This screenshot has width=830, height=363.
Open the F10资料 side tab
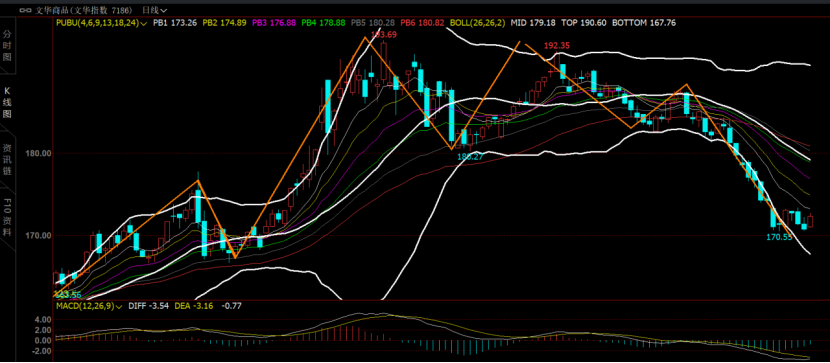pyautogui.click(x=7, y=216)
